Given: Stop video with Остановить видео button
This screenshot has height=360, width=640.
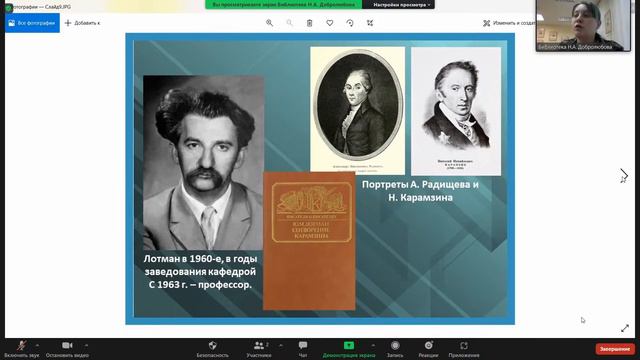Looking at the screenshot, I should 67,349.
